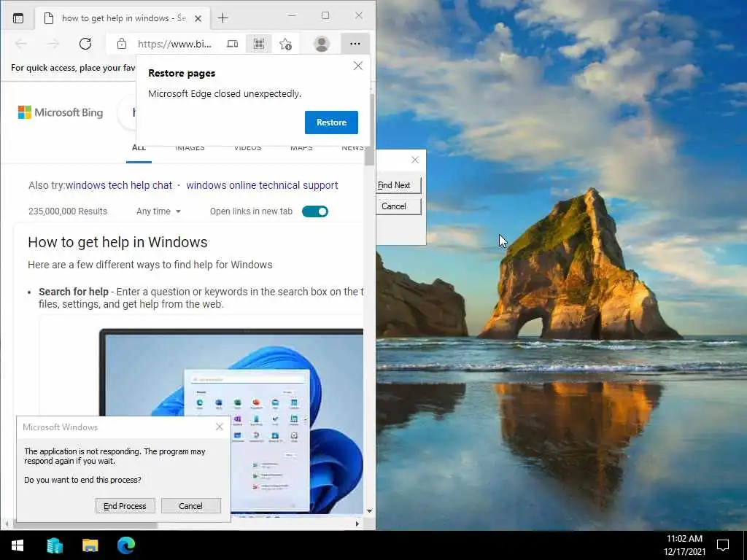Open Settings and more menu
747x560 pixels.
(355, 44)
